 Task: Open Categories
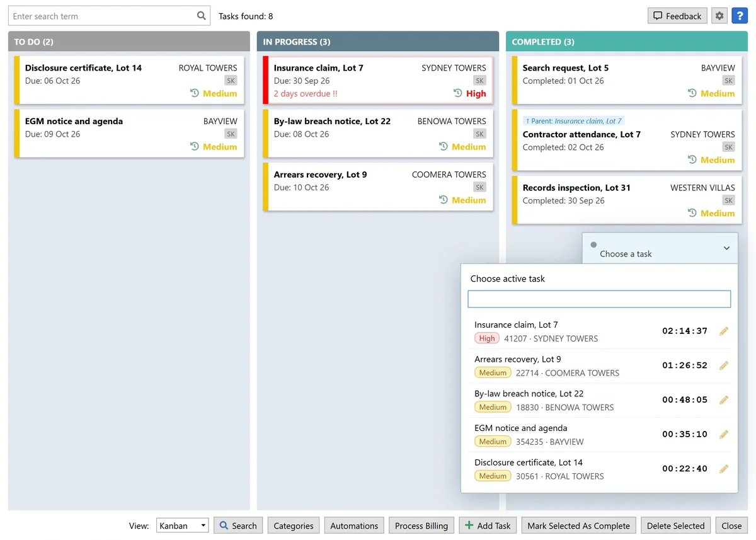[x=294, y=526]
